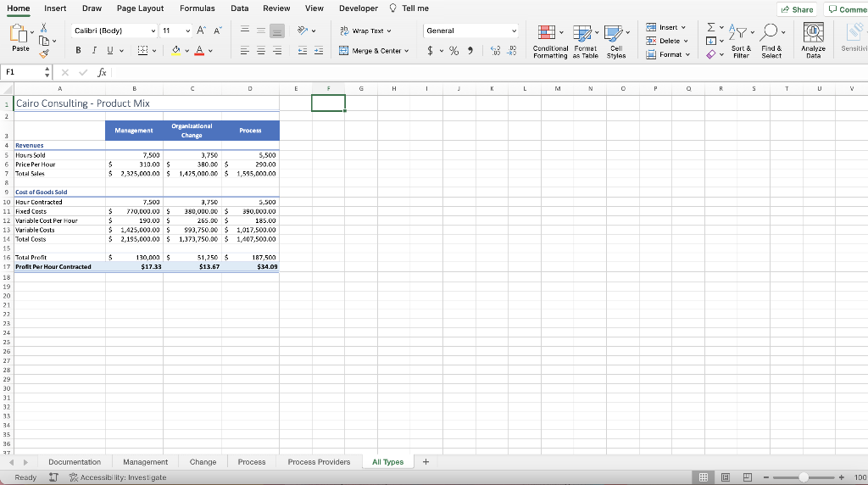Toggle italic formatting
The image size is (868, 485).
click(x=94, y=50)
